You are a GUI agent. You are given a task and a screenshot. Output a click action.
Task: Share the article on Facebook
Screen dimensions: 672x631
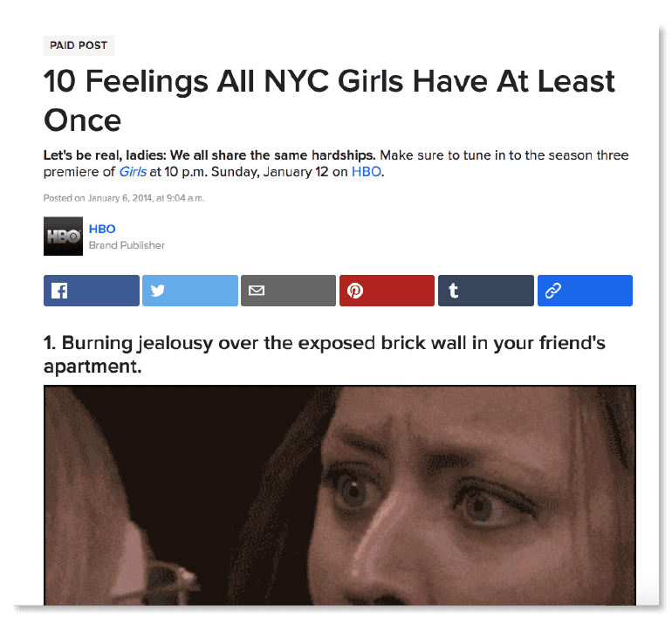(x=92, y=291)
